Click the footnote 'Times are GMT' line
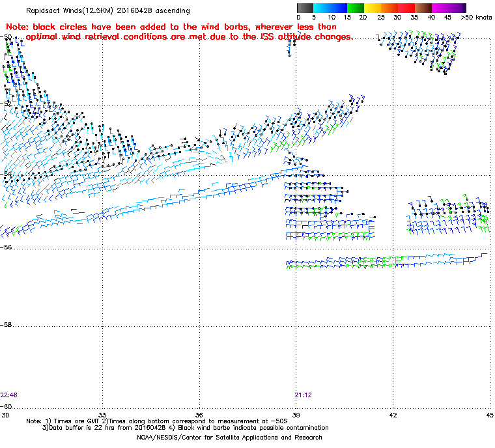The image size is (495, 448). (157, 421)
